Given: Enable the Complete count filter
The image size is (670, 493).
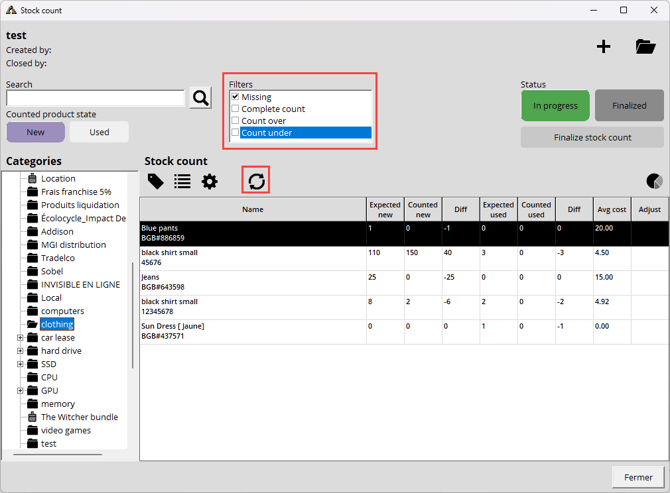Looking at the screenshot, I should [236, 109].
